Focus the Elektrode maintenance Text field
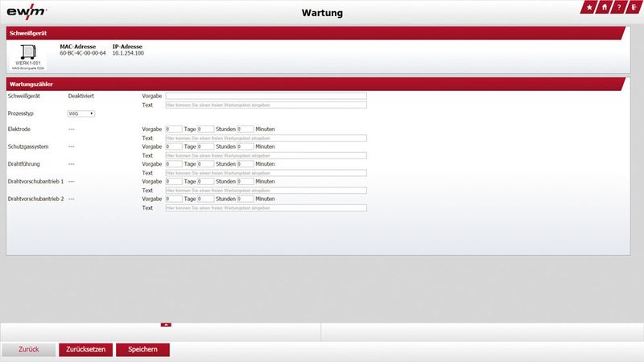Image resolution: width=644 pixels, height=362 pixels. tap(266, 138)
